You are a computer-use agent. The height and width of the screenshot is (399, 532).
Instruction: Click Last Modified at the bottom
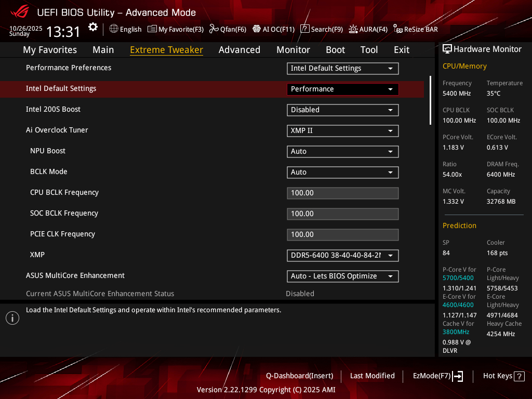[372, 376]
